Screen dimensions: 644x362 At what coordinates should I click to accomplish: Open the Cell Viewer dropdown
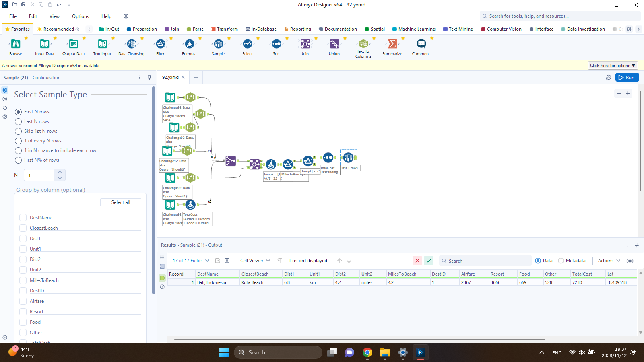(255, 261)
